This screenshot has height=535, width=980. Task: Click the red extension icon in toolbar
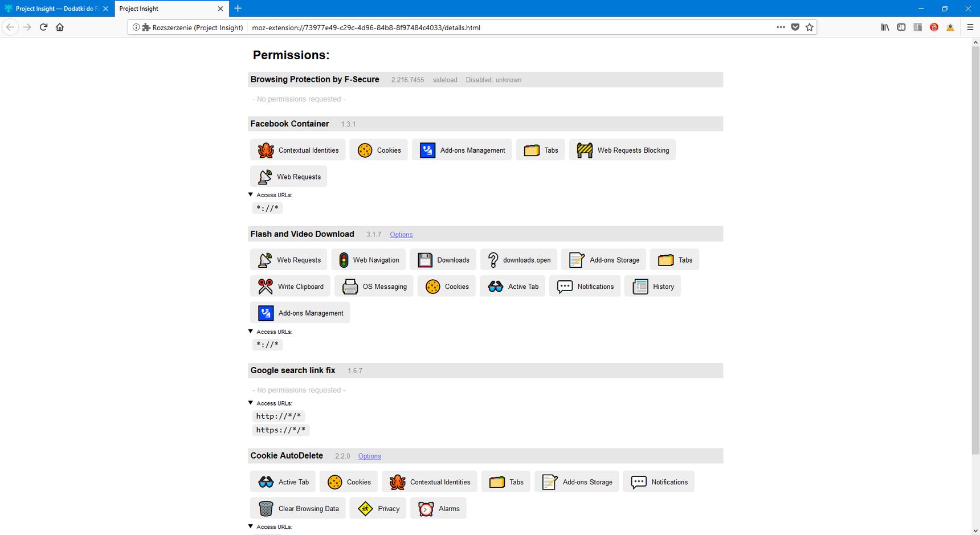[x=934, y=27]
